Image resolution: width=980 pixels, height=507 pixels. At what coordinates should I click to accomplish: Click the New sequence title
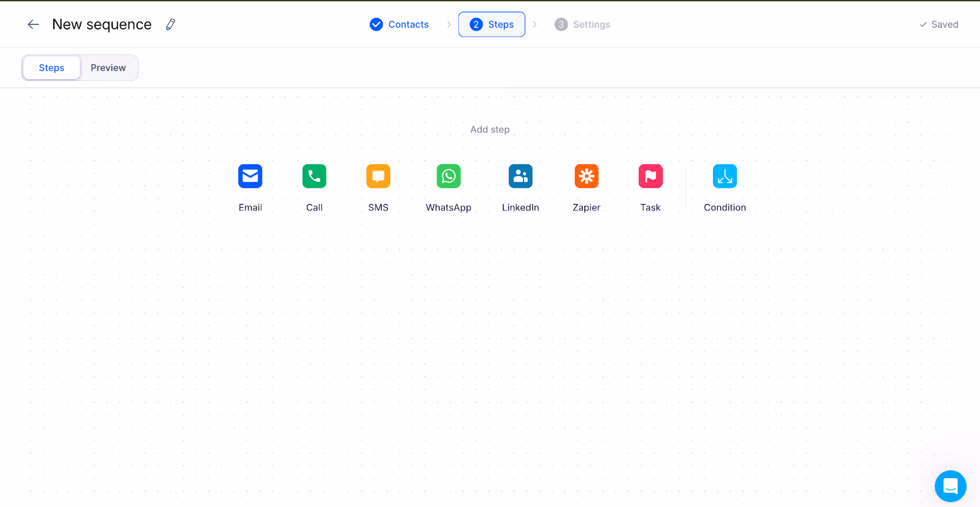pyautogui.click(x=102, y=25)
